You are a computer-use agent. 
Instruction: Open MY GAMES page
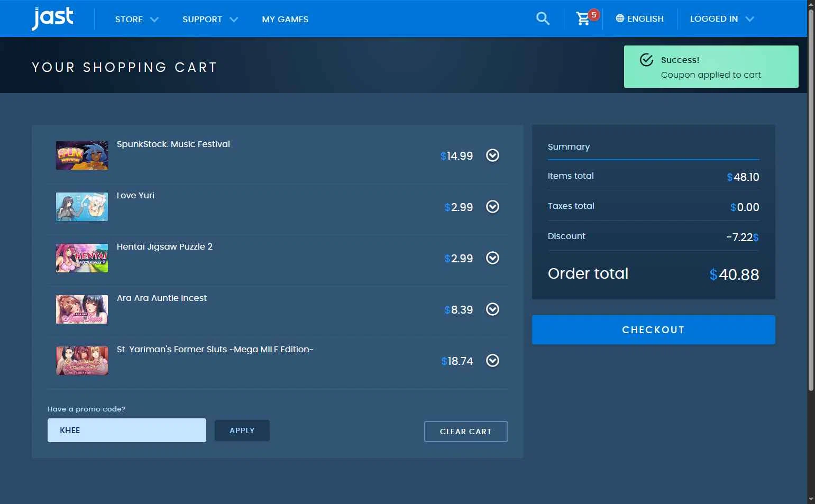point(285,19)
